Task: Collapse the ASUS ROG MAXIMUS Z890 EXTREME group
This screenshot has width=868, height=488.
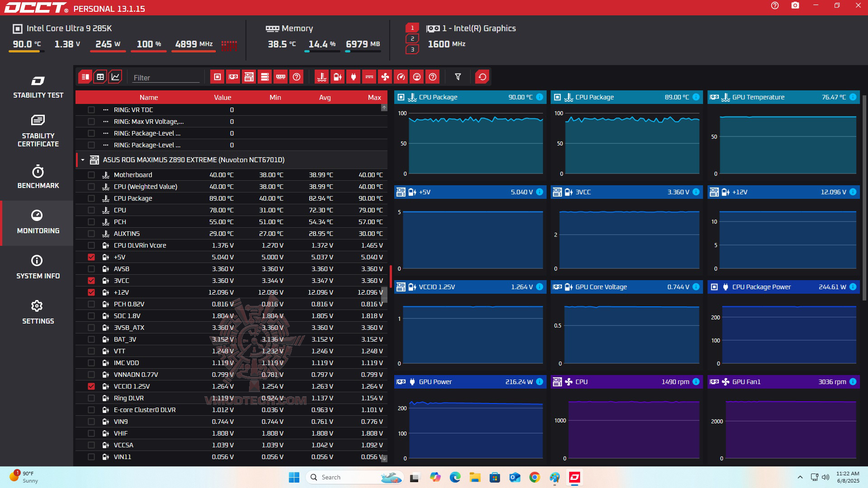Action: (x=83, y=160)
